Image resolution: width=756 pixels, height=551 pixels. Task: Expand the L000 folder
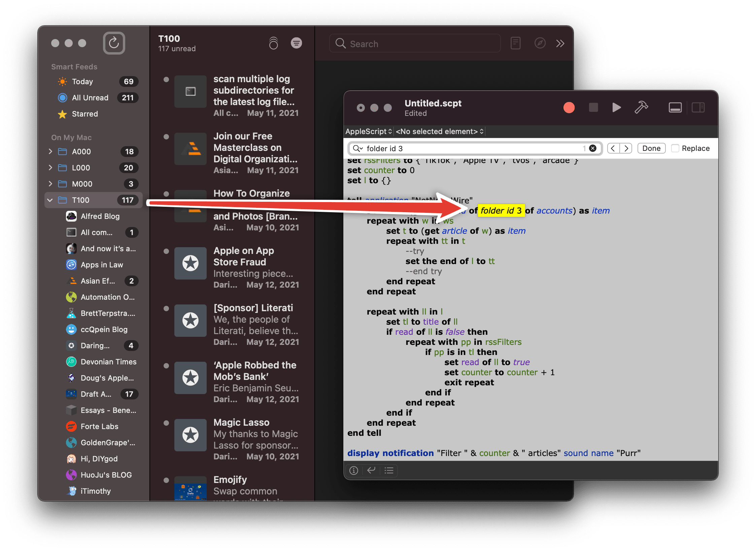pos(50,168)
